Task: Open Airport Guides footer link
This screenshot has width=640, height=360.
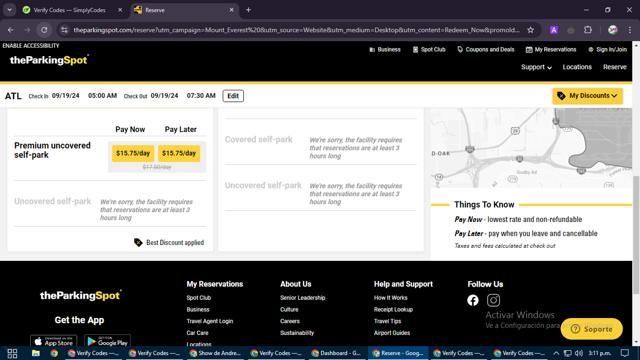Action: 391,333
